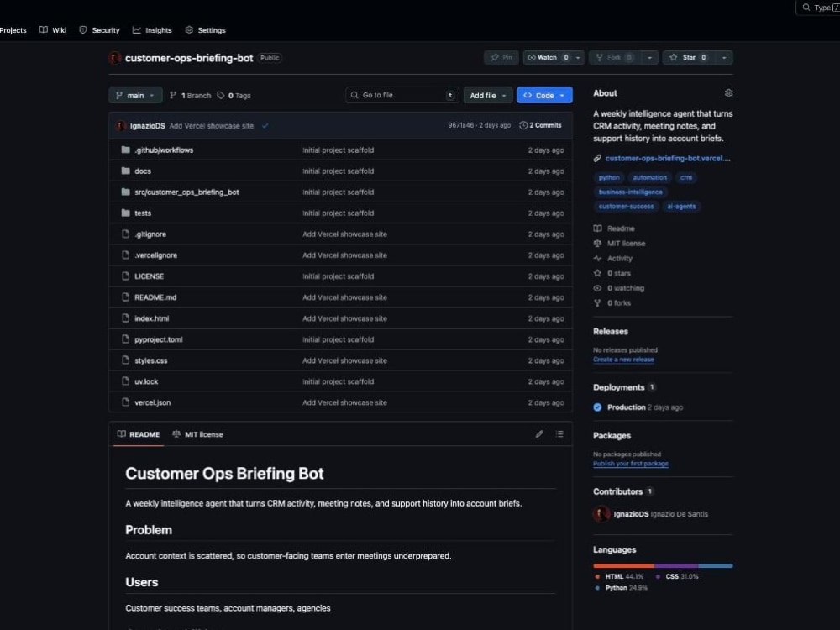Click the link icon beside the vercel URL
This screenshot has height=630, width=840.
pyautogui.click(x=597, y=158)
